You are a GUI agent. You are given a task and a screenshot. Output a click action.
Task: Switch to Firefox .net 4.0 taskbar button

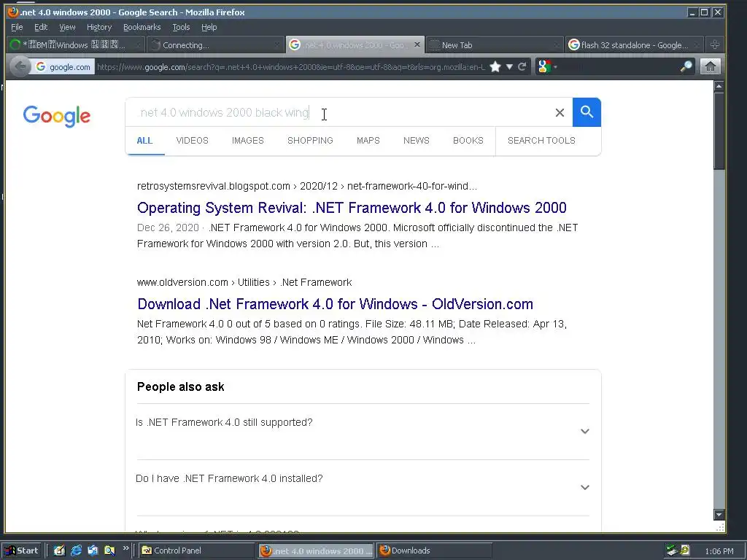pyautogui.click(x=317, y=551)
